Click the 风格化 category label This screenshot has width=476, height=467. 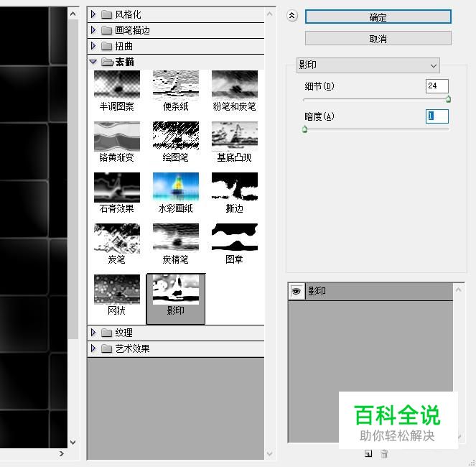(x=128, y=14)
